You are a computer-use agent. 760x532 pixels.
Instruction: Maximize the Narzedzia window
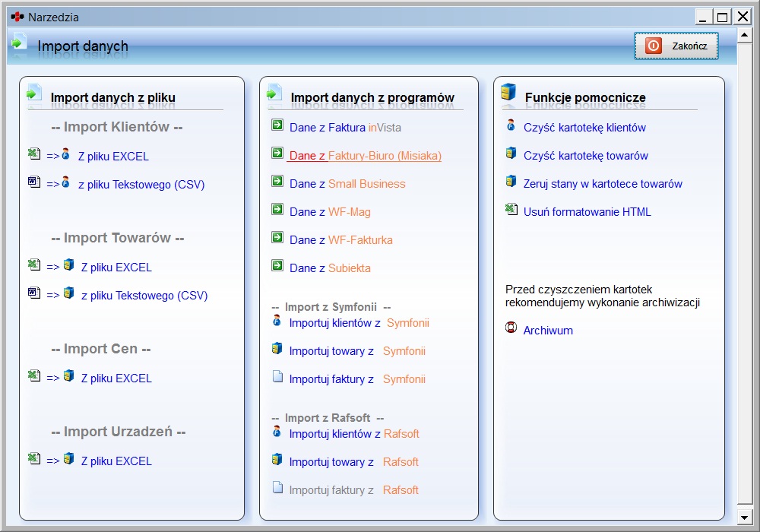[x=722, y=17]
